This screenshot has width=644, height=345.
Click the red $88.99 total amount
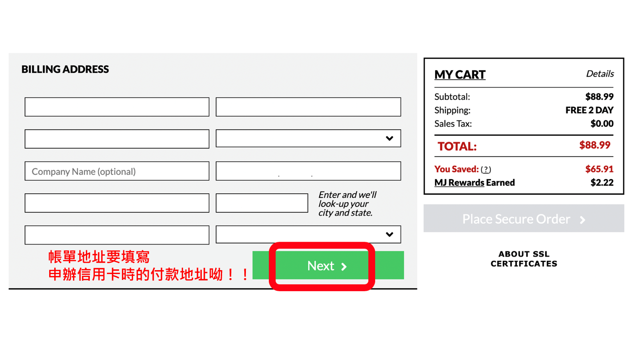tap(594, 145)
